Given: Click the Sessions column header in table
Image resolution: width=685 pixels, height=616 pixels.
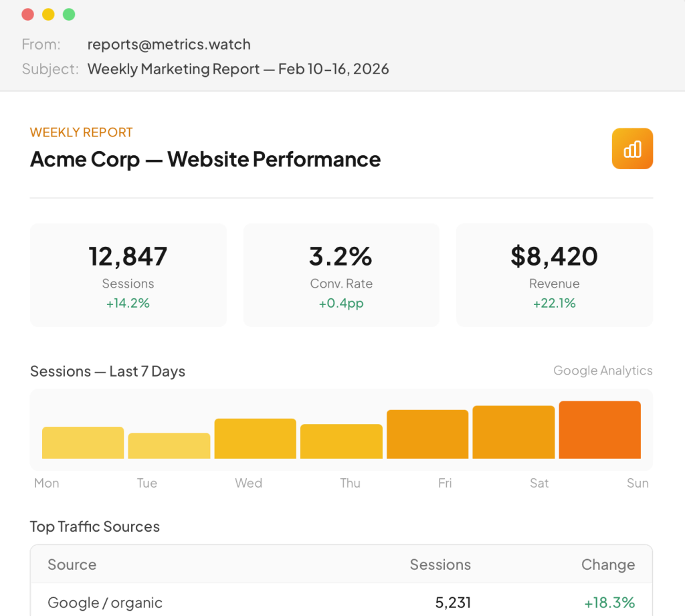Looking at the screenshot, I should click(440, 564).
